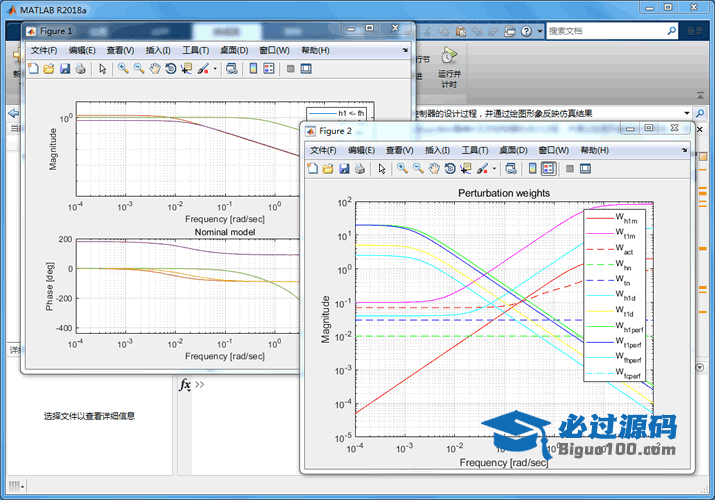715x500 pixels.
Task: Activate Zoom Out tool in Figure 1
Action: pyautogui.click(x=139, y=69)
